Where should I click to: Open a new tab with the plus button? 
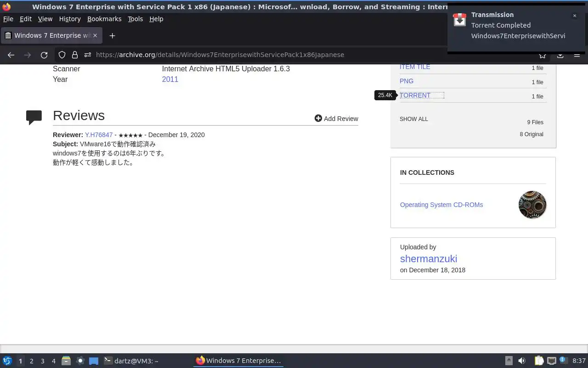112,35
